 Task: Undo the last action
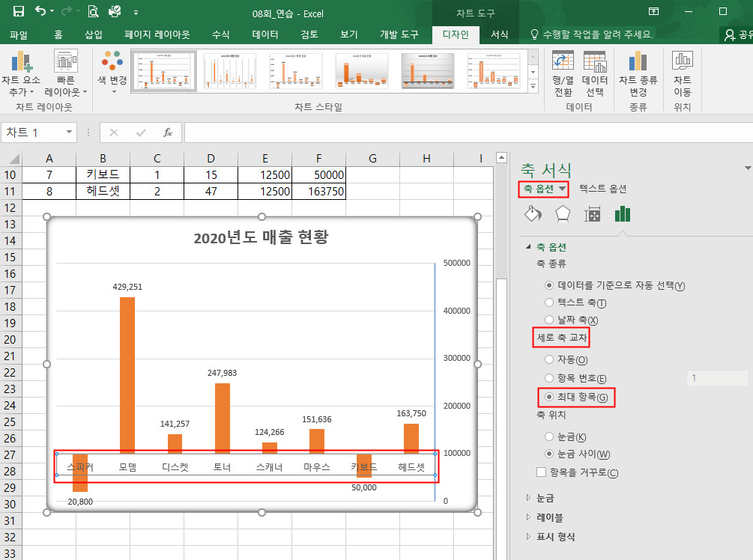pos(40,11)
